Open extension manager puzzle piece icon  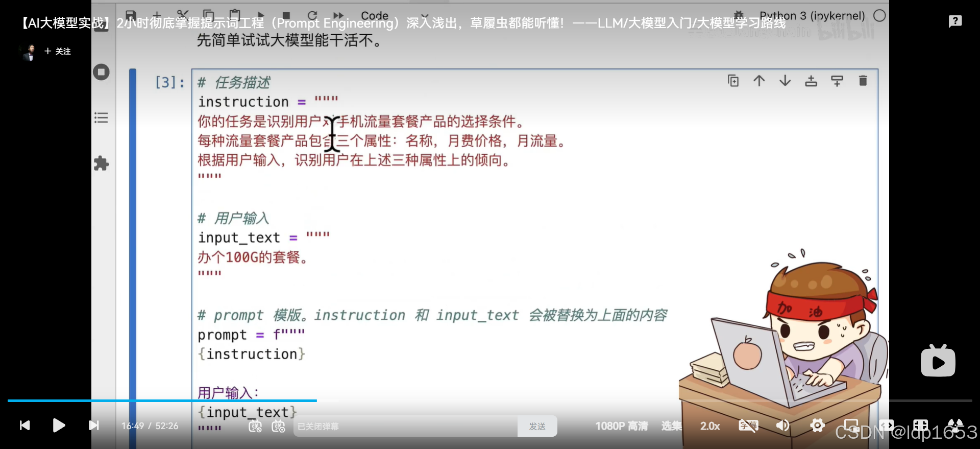click(101, 163)
